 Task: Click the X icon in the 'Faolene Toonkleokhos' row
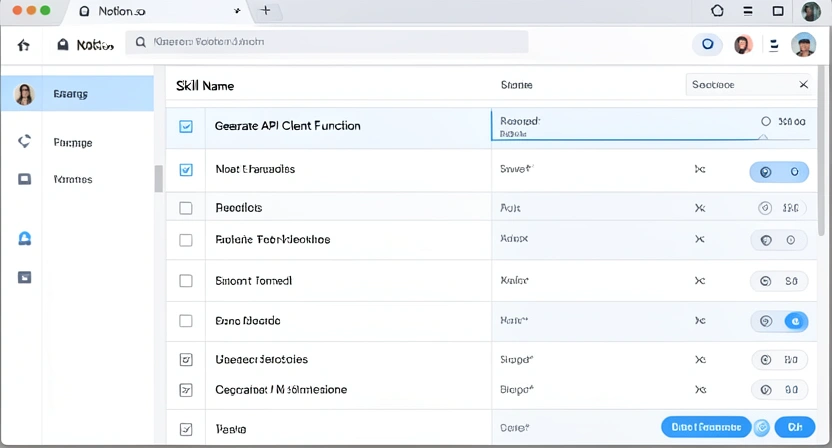[x=700, y=239]
